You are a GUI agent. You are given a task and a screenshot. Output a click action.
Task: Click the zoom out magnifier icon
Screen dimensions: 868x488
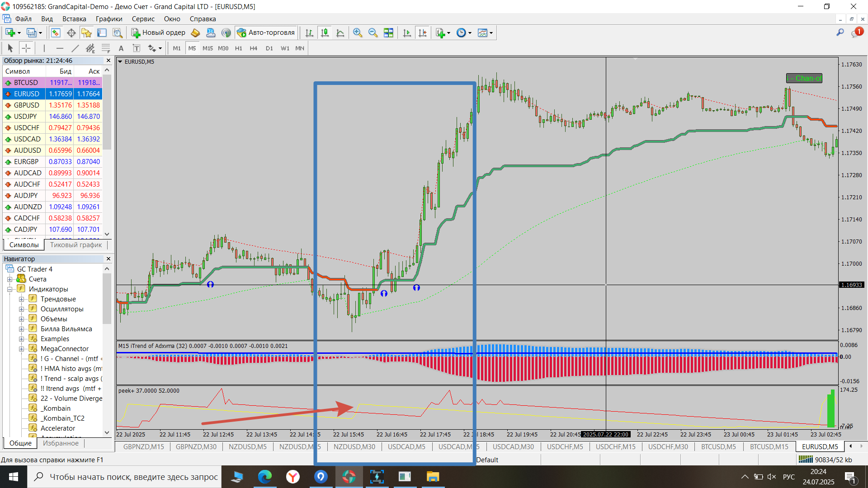tap(373, 33)
